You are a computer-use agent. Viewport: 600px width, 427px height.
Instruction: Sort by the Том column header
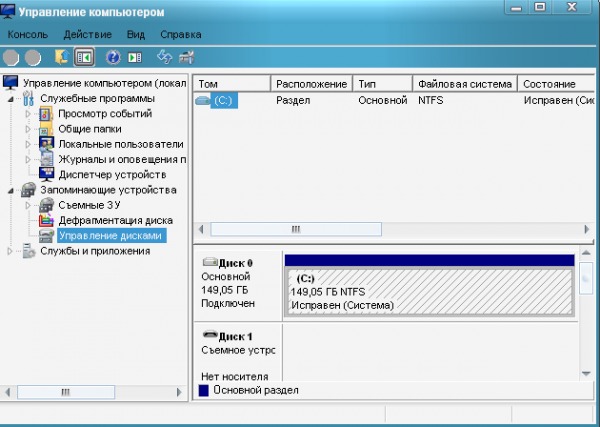(232, 84)
